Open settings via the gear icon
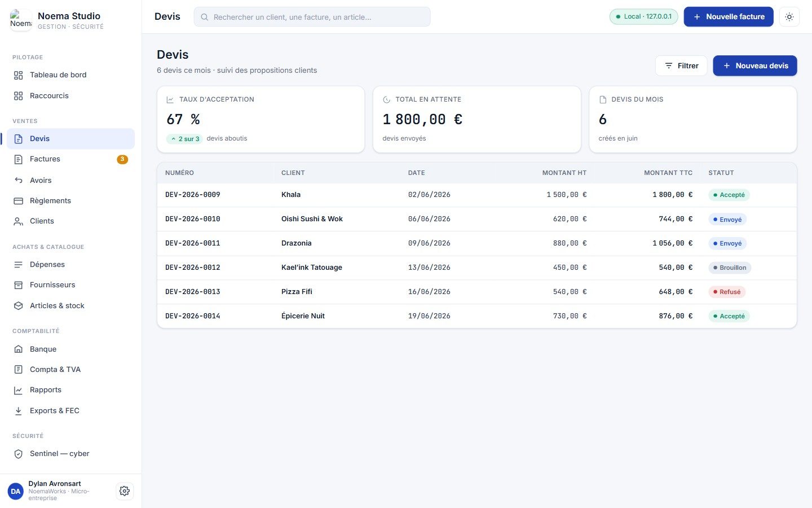 [x=125, y=491]
